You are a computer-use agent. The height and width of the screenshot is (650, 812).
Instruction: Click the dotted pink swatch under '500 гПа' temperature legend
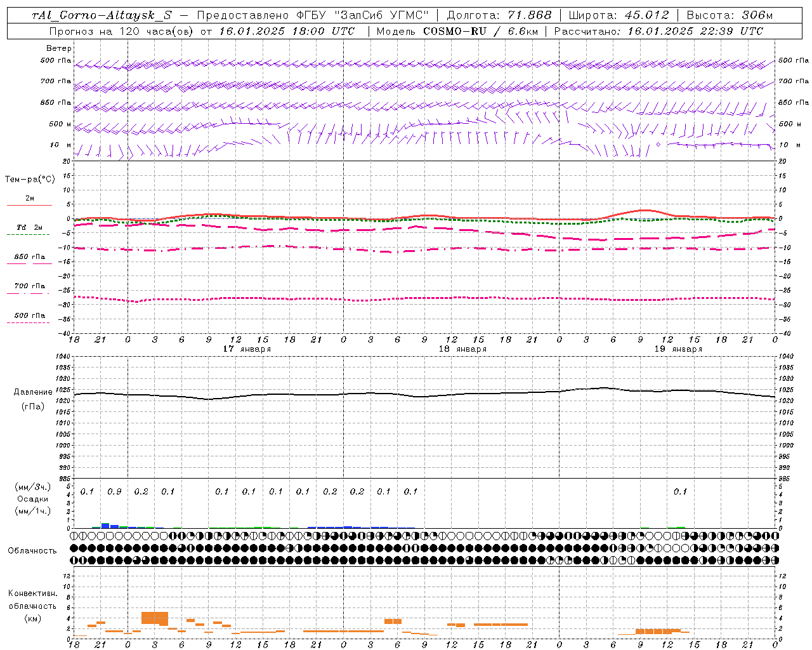coord(28,322)
